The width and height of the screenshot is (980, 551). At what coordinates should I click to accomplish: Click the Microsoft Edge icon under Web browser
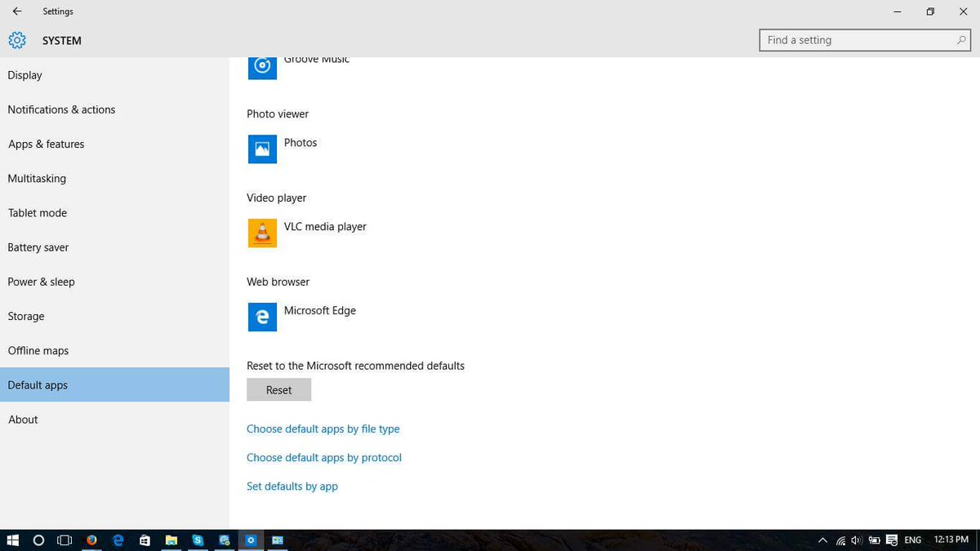(262, 317)
